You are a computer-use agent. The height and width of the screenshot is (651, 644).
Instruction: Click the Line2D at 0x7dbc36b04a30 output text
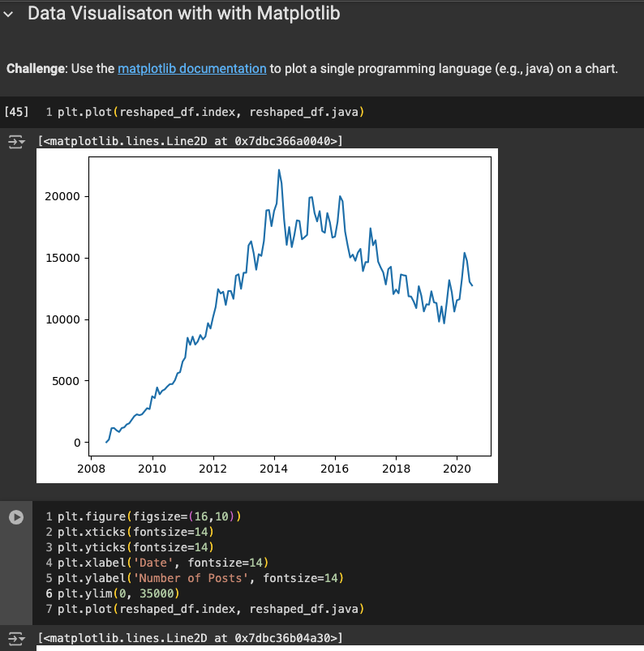point(191,638)
